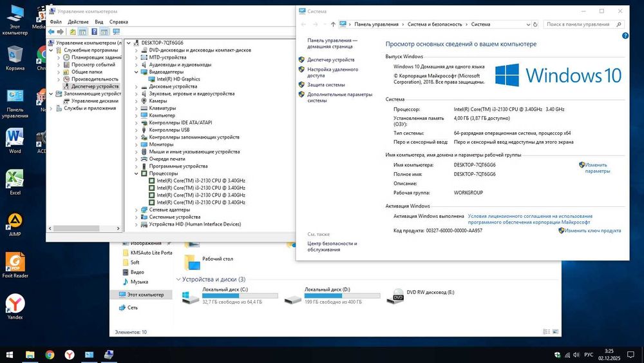Expand DVD-дисководы и дисководы компакт-дисков

click(x=137, y=50)
